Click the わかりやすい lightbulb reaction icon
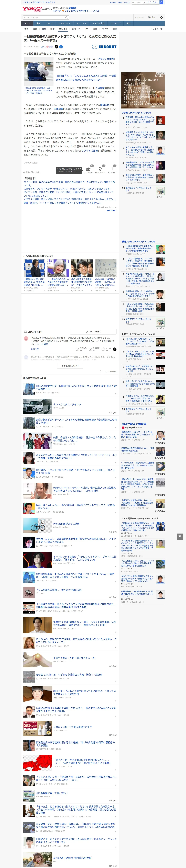Screen dimensions: 186x868 tap(100, 169)
